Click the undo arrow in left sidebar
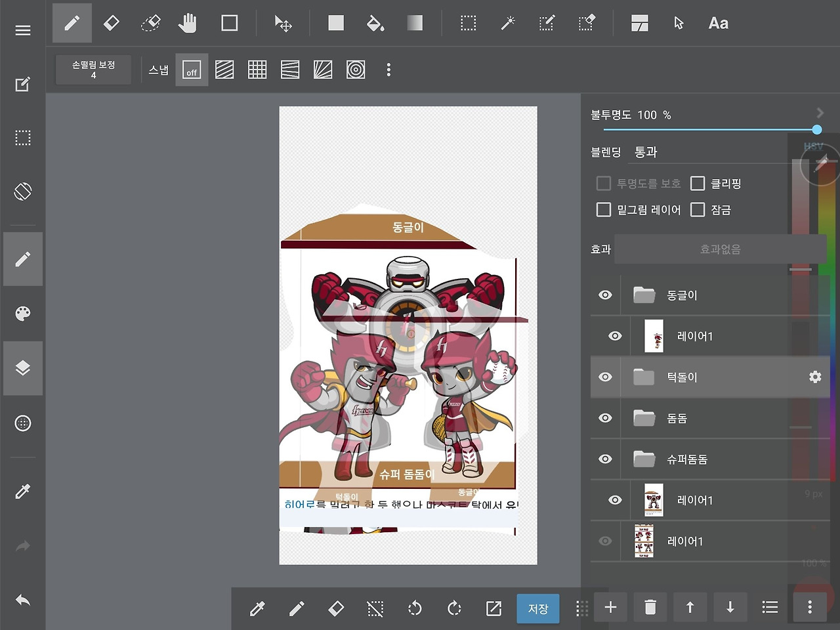 pos(23,600)
